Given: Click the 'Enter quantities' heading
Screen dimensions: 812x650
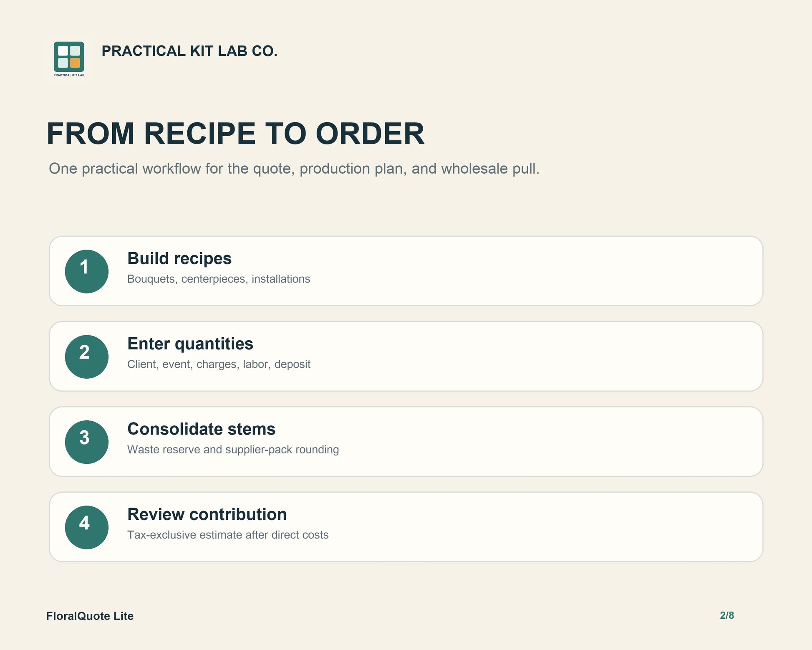Looking at the screenshot, I should coord(190,344).
